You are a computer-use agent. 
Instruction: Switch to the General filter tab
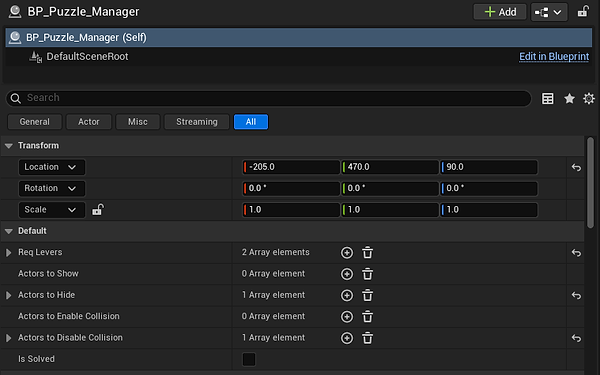34,122
